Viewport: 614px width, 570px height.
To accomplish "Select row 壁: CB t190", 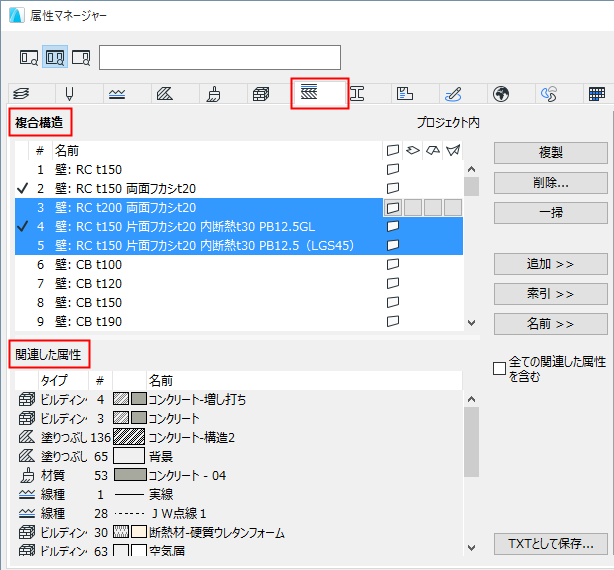I will pos(239,321).
